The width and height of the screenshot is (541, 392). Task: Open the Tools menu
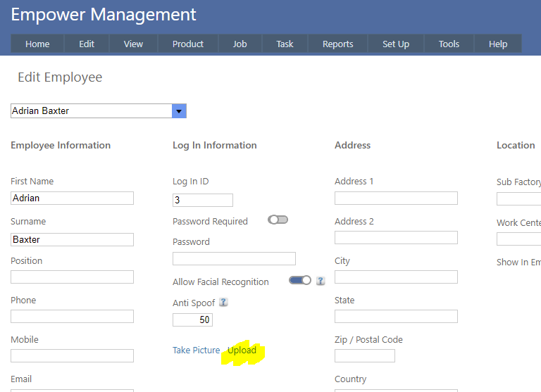(x=449, y=44)
